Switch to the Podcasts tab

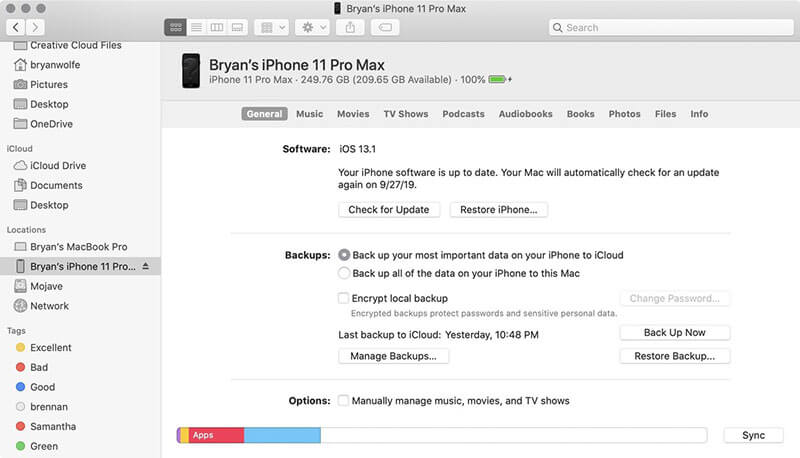[x=463, y=114]
